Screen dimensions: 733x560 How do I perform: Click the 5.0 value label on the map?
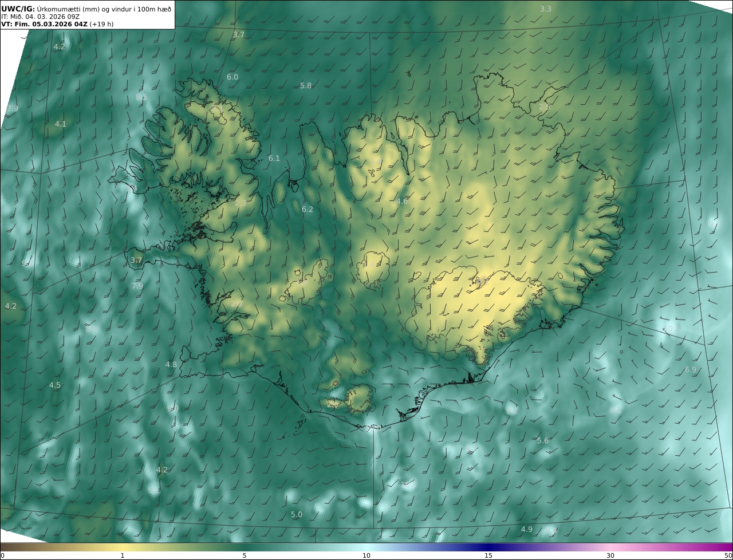point(297,514)
